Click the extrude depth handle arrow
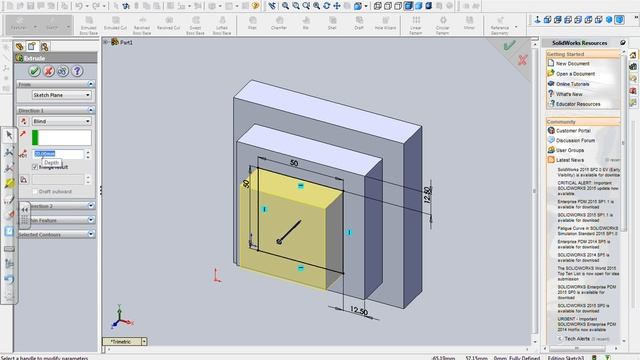640x360 pixels. coord(289,231)
